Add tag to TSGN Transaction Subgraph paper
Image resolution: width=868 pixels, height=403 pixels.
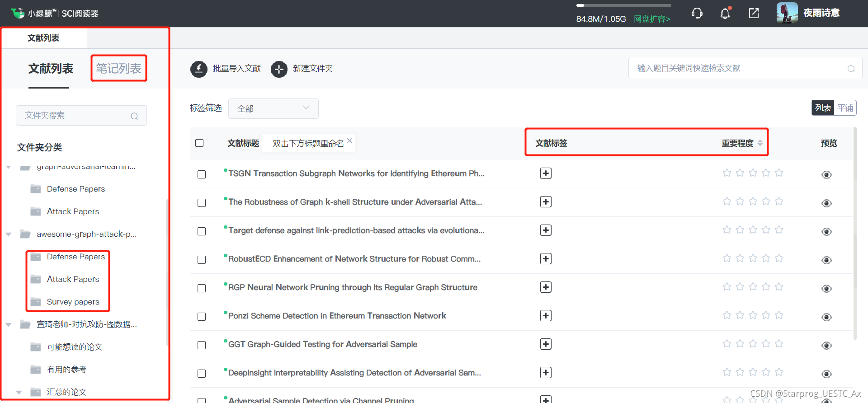click(546, 173)
